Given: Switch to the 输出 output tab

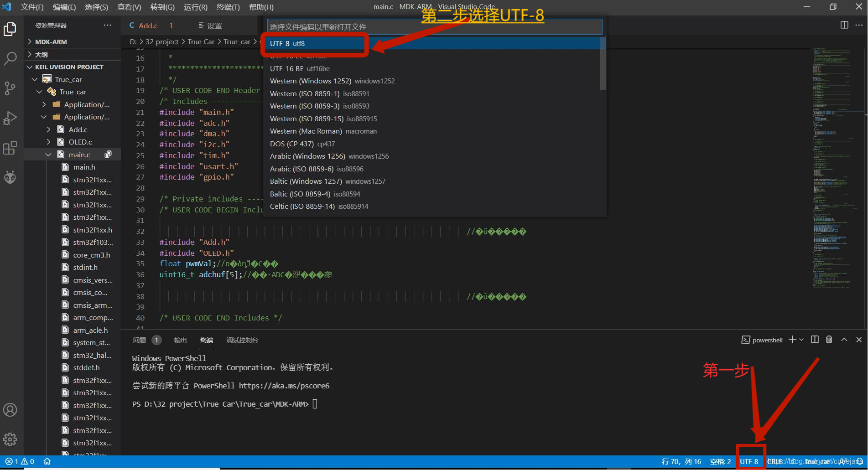Looking at the screenshot, I should [181, 340].
